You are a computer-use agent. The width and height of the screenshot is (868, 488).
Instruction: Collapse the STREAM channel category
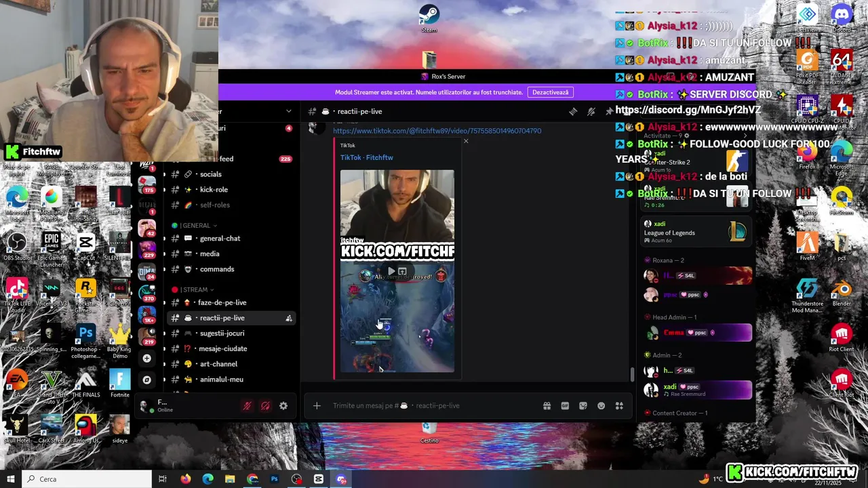tap(193, 290)
